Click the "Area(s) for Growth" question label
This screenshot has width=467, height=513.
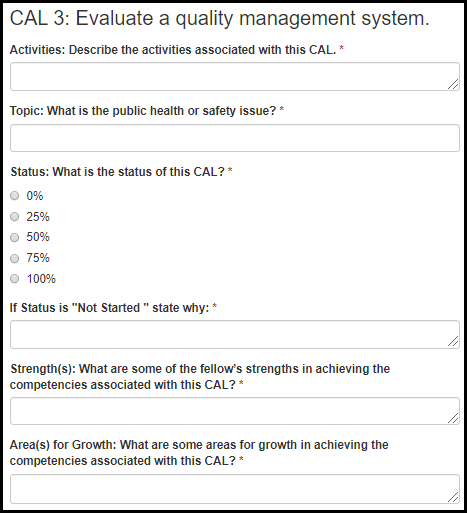coord(199,453)
